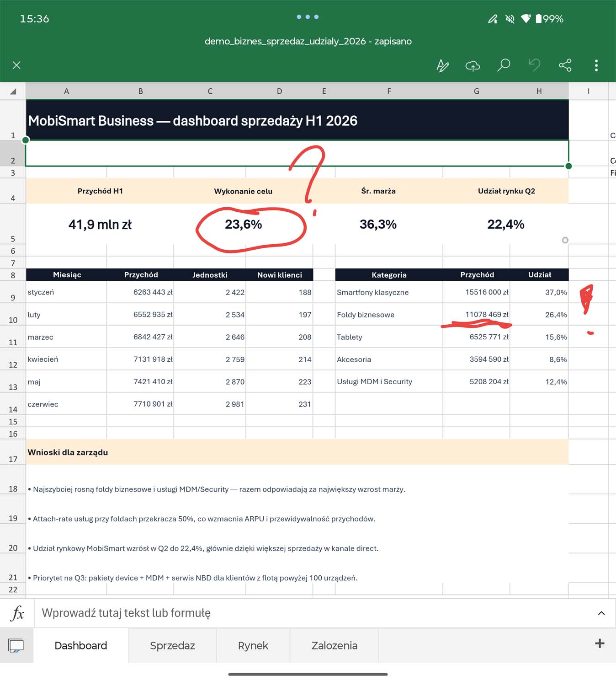Select the 'Foldy biznesowe' cell

[389, 314]
